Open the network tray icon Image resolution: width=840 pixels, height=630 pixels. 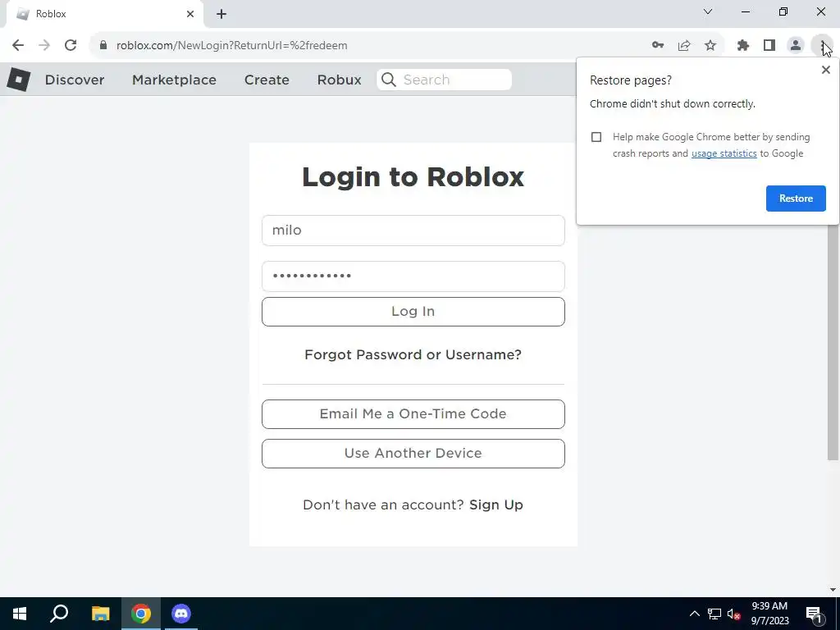pos(714,614)
